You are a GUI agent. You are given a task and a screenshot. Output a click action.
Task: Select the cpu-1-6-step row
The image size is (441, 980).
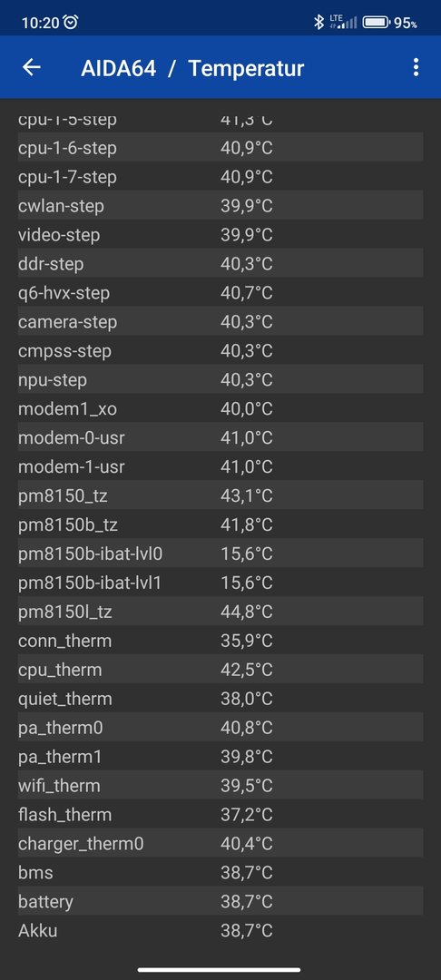(220, 148)
